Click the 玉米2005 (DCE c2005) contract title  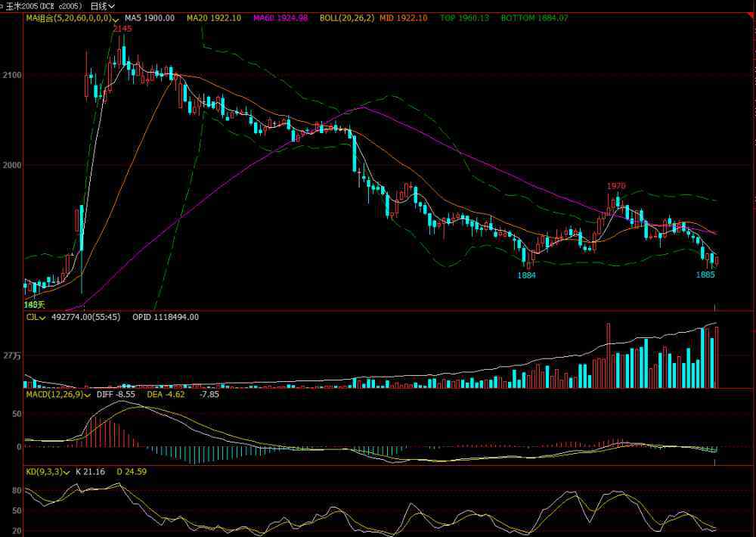click(44, 6)
